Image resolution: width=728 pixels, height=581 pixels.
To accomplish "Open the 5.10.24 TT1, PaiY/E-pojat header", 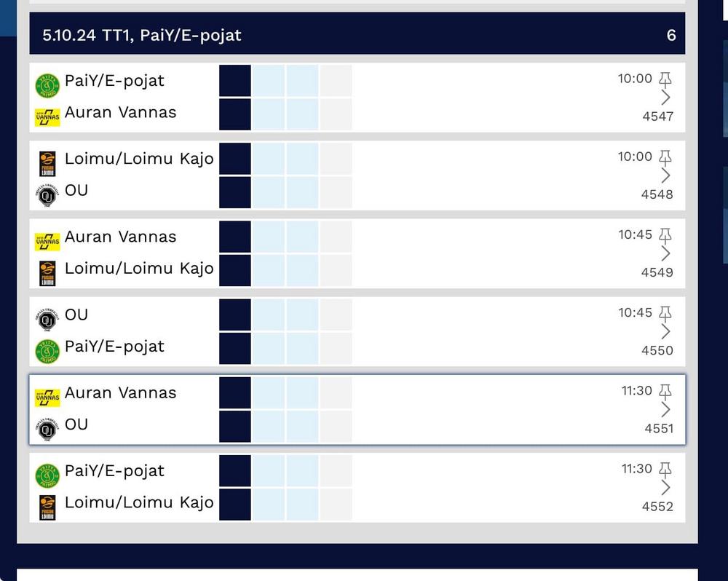I will coord(142,34).
